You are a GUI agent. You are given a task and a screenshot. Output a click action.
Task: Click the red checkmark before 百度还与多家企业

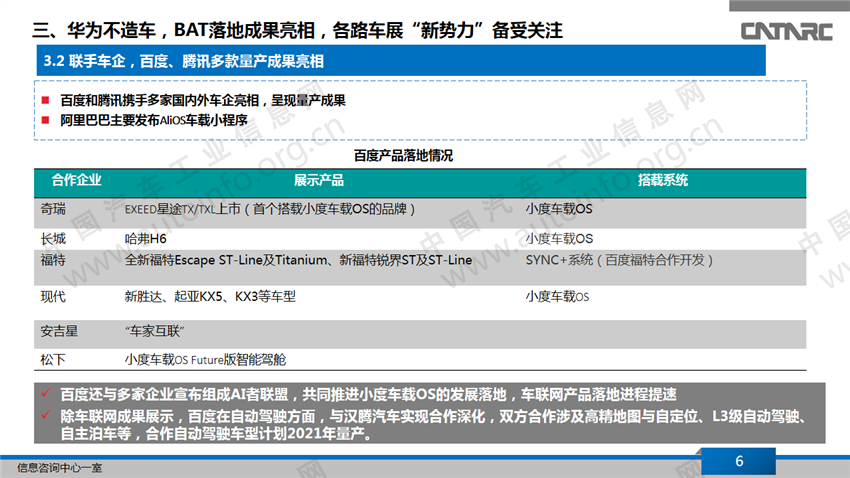click(47, 393)
